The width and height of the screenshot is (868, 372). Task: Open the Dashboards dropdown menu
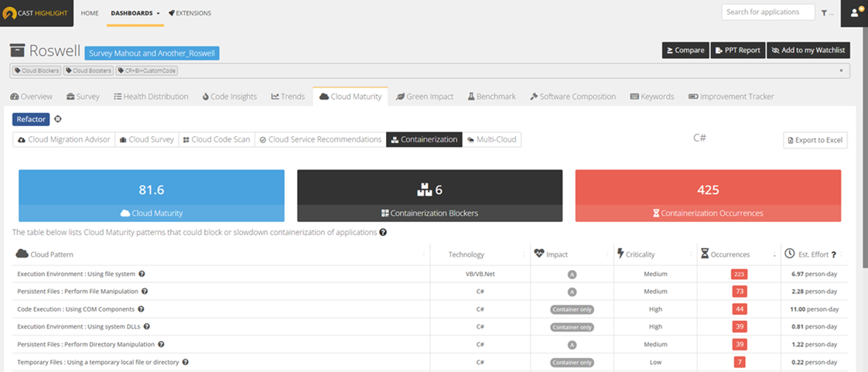tap(135, 13)
